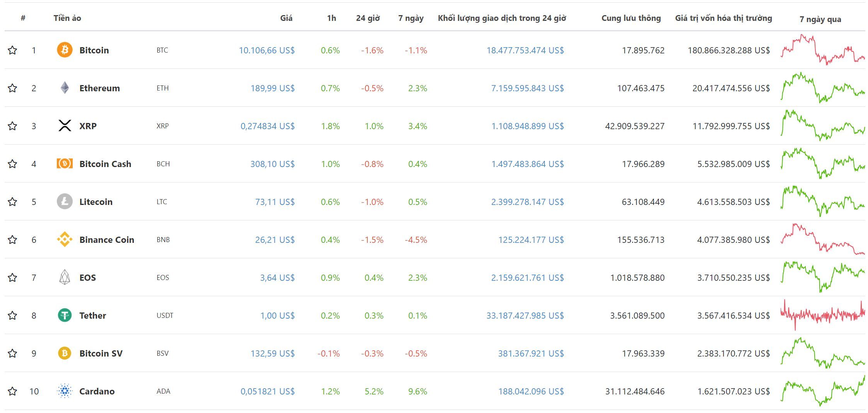Toggle the Cardano favorite star
This screenshot has width=868, height=413.
[x=12, y=391]
